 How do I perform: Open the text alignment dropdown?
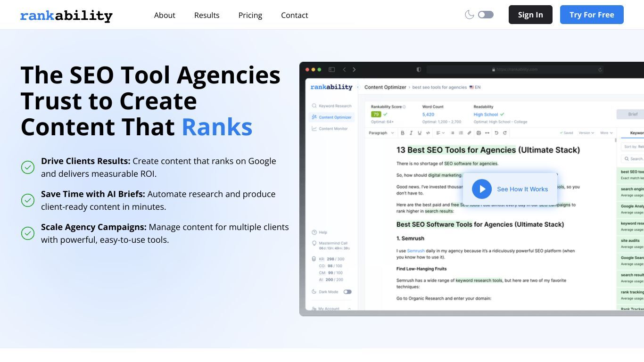tap(440, 133)
